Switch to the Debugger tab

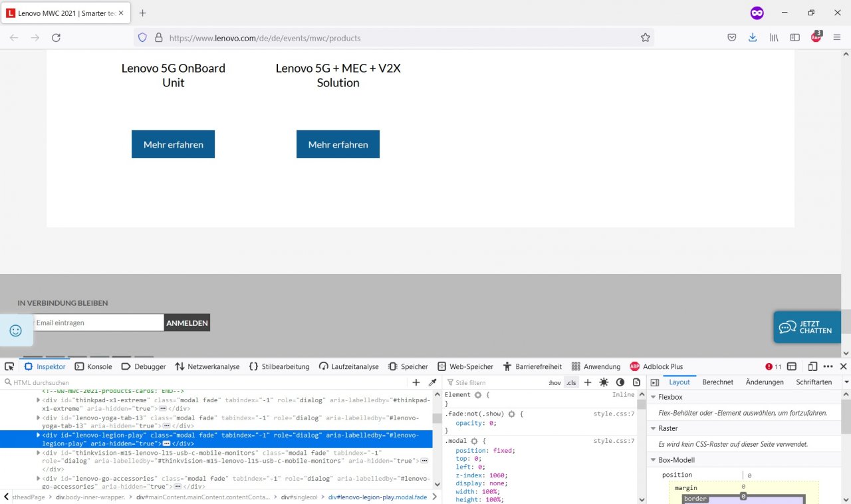(x=144, y=366)
